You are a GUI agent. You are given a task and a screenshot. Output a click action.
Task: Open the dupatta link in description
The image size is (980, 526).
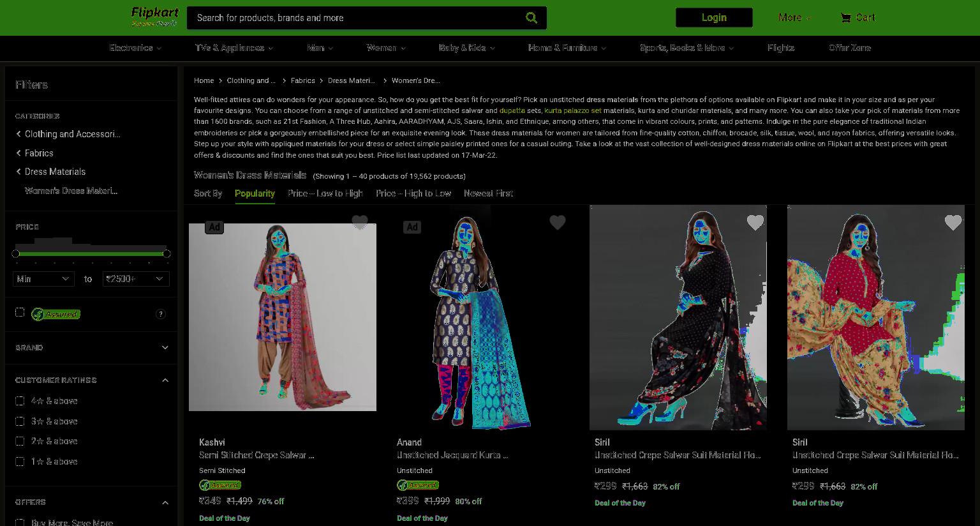[512, 110]
